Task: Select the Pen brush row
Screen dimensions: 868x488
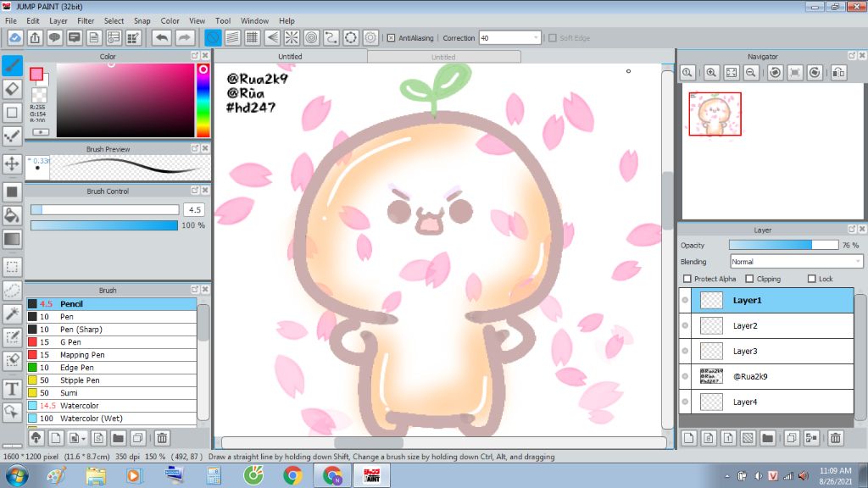Action: point(112,317)
